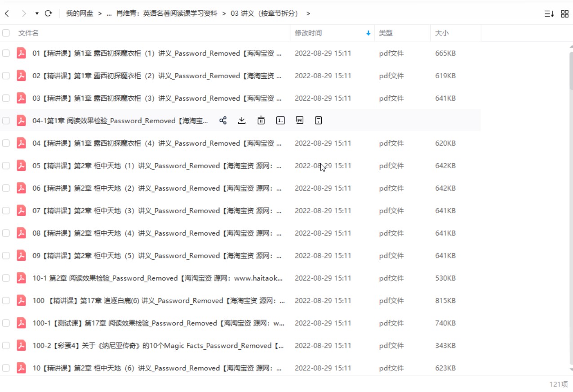Check the box for 02 露西初探魔衣柜（2）

pos(6,76)
